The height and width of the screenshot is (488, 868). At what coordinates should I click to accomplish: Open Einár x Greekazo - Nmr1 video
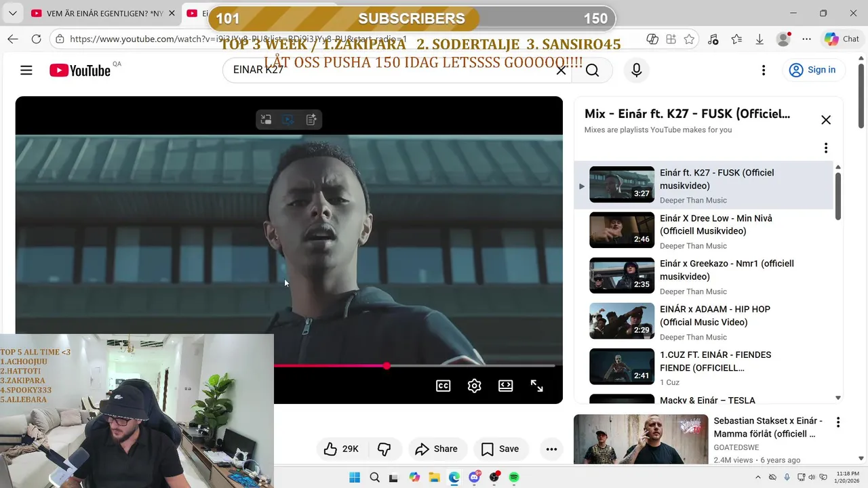click(x=703, y=277)
